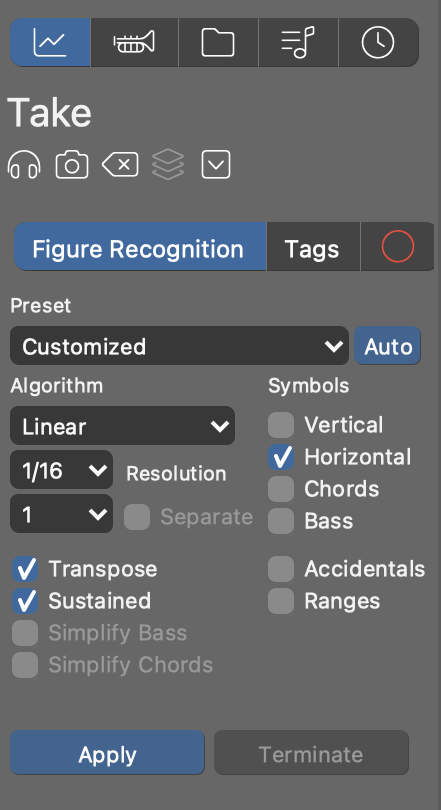
Task: Select the graph curve inspector icon
Action: tap(50, 42)
